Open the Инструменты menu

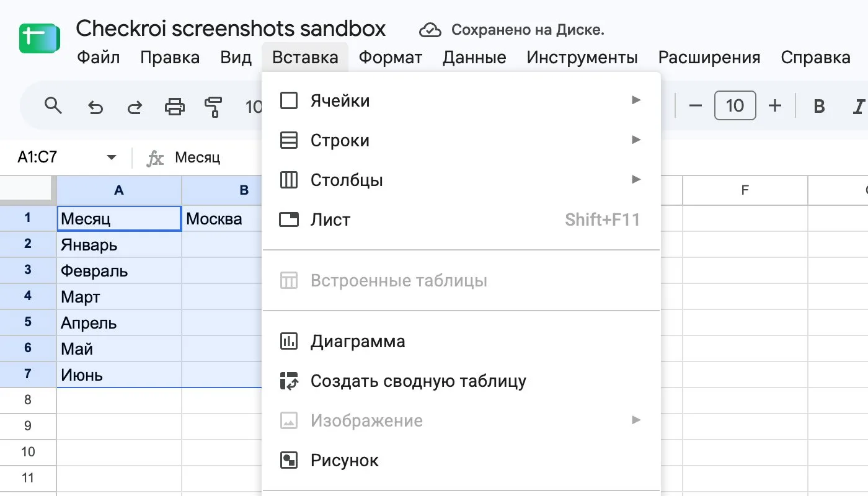click(582, 58)
